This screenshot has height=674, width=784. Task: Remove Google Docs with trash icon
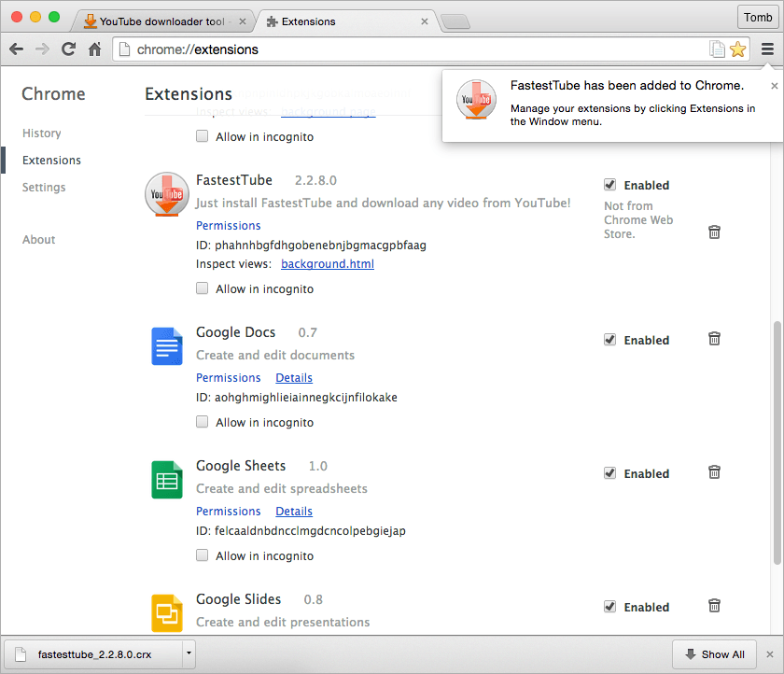(714, 339)
